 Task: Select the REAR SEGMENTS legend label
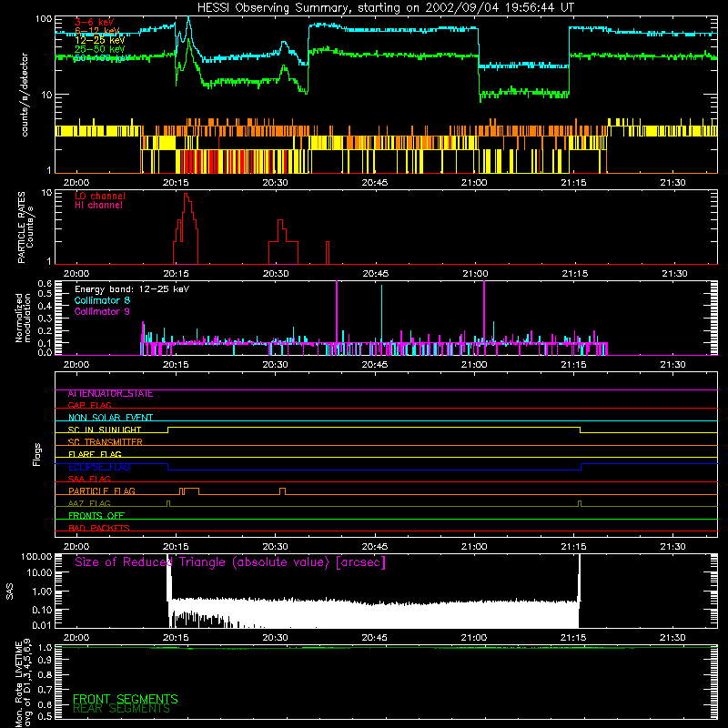point(122,709)
